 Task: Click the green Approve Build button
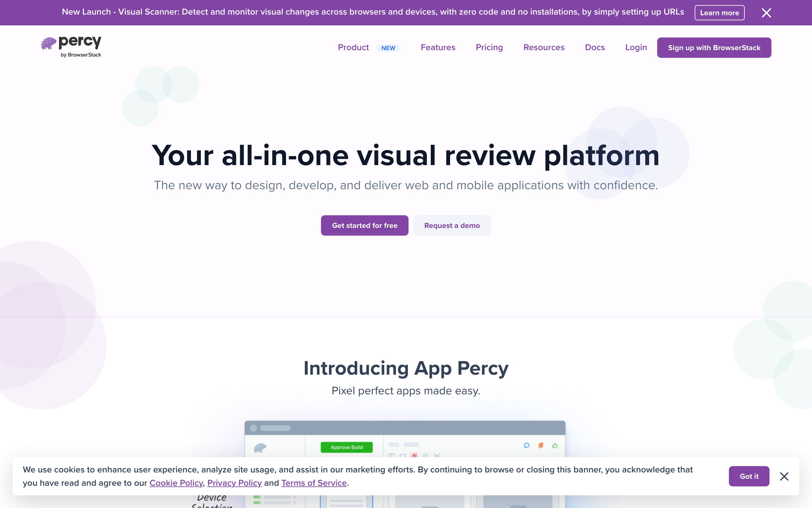tap(347, 447)
